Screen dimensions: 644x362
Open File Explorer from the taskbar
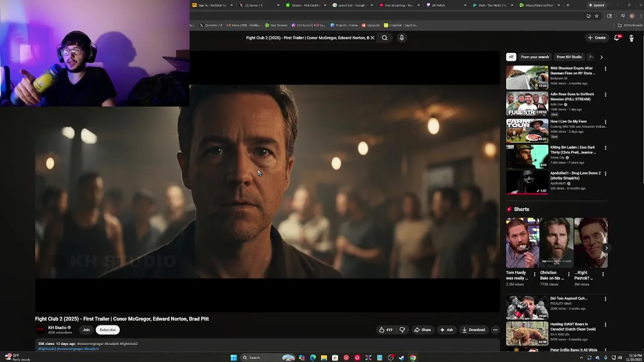(x=324, y=357)
